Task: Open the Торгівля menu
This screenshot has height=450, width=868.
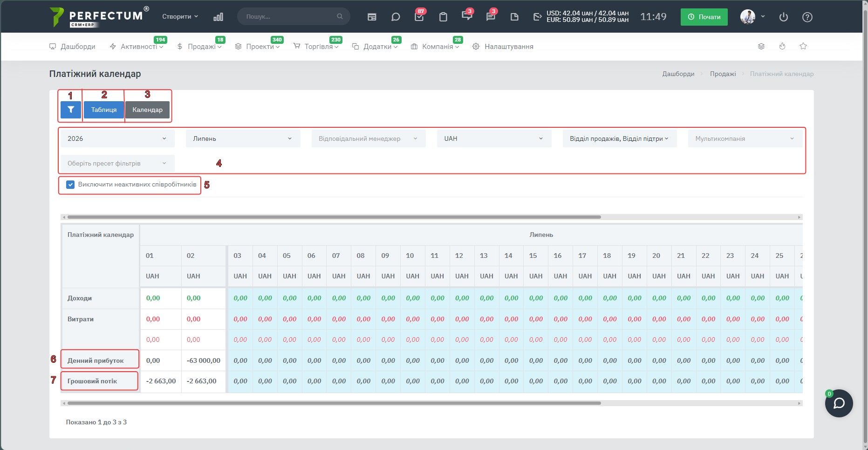Action: tap(316, 47)
